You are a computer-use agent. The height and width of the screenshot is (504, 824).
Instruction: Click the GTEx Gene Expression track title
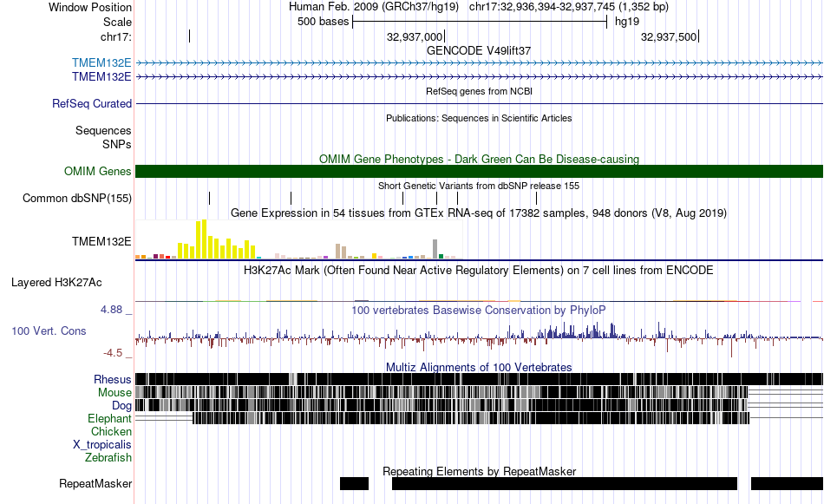pos(479,213)
